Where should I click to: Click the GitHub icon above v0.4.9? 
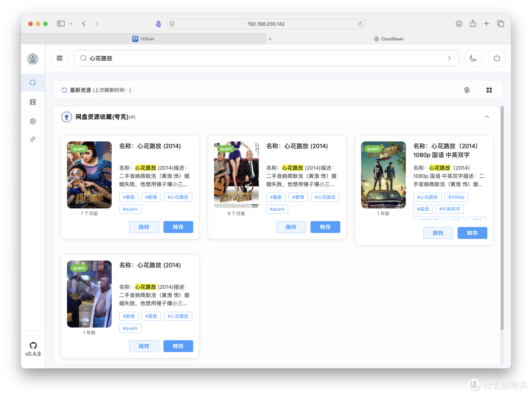pyautogui.click(x=33, y=345)
